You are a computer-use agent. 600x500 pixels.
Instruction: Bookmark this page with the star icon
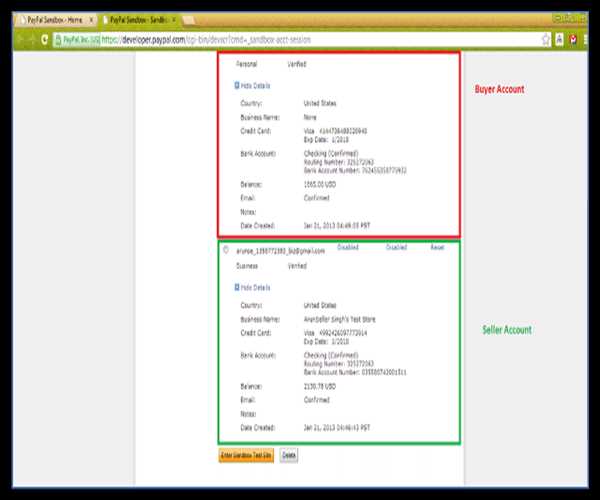[x=545, y=39]
